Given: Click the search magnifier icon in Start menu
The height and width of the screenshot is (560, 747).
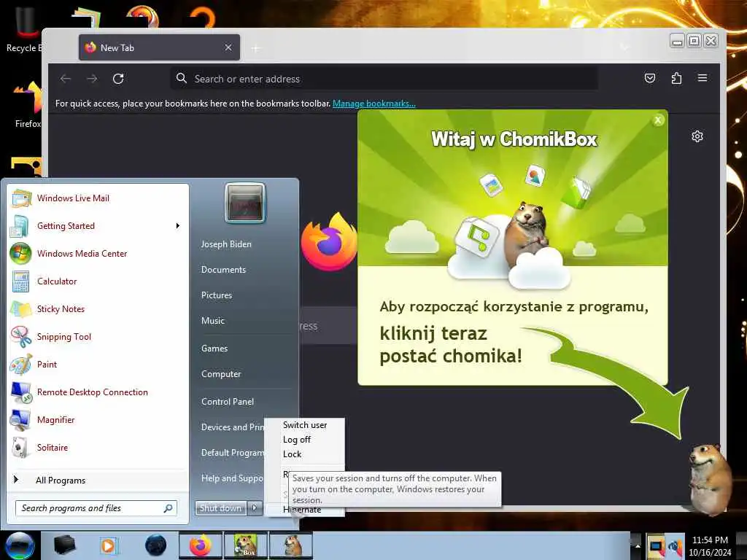Looking at the screenshot, I should (169, 508).
